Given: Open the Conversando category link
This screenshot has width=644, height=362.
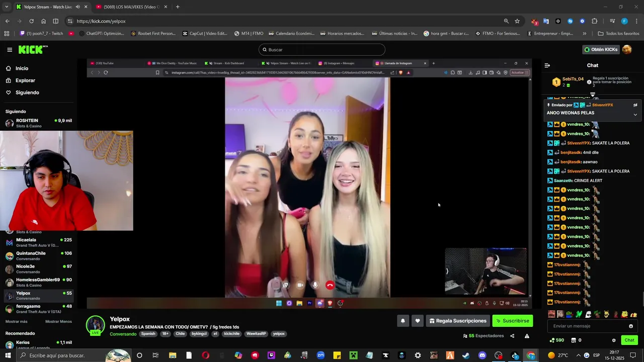Looking at the screenshot, I should click(123, 334).
